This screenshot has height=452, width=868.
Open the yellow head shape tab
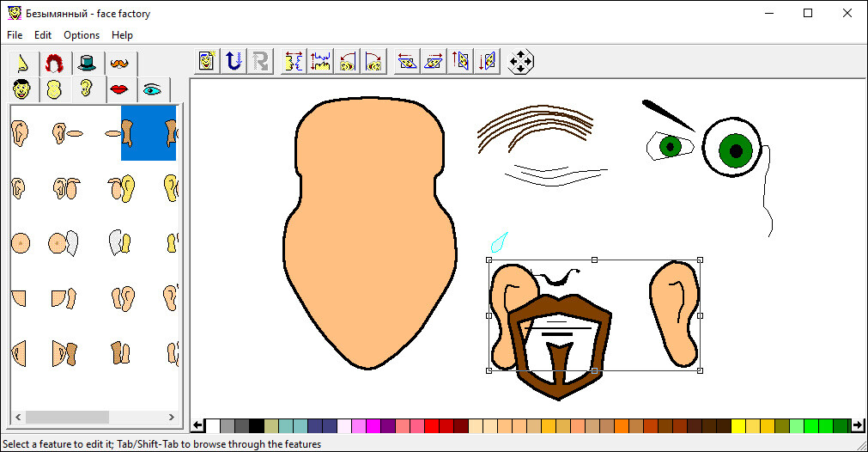click(x=54, y=89)
